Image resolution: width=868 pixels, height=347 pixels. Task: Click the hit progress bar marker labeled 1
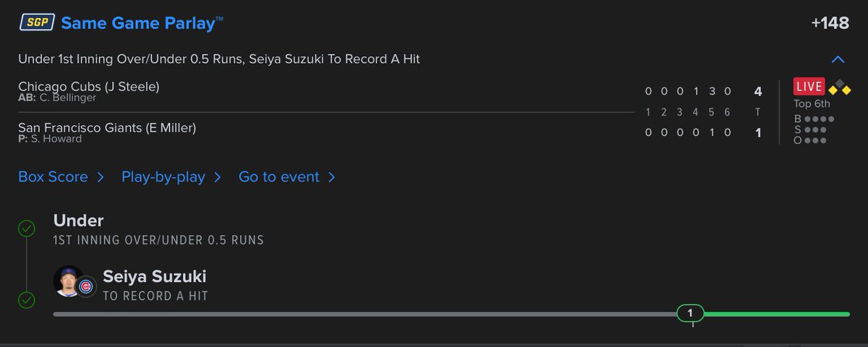point(690,313)
